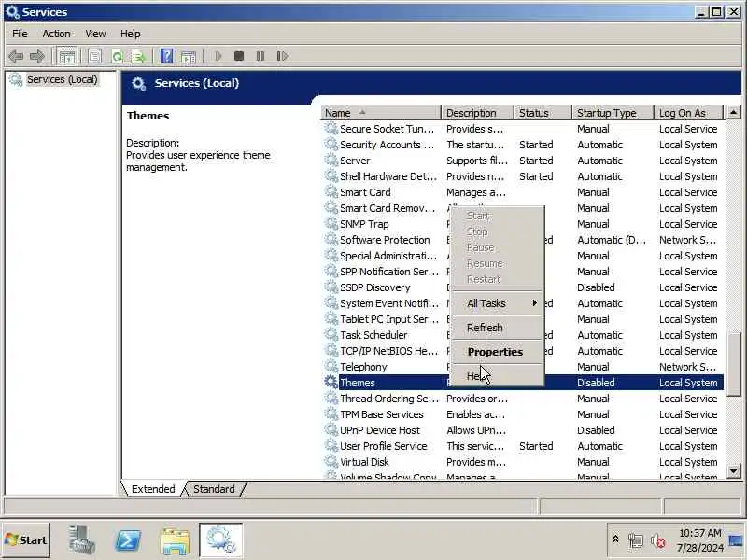
Task: Click the gear icon beside Themes row
Action: coord(331,382)
